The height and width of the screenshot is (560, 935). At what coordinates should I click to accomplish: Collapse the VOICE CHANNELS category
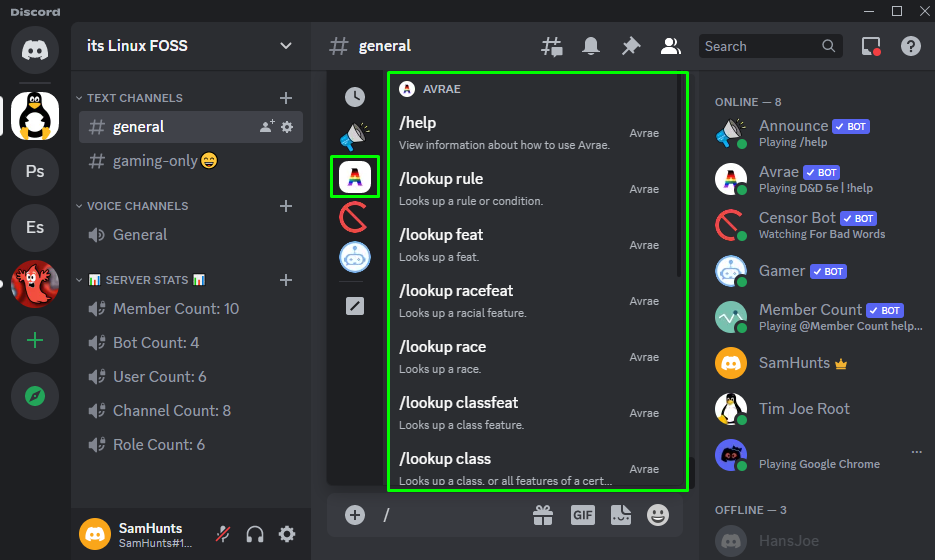132,206
